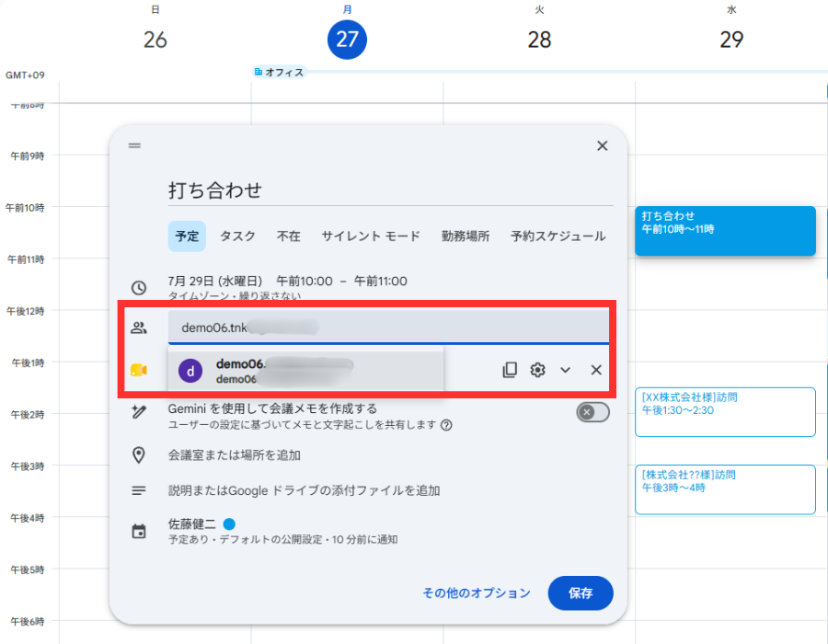Screen dimensions: 828x644
Task: Click the purple d avatar of the suggestion
Action: click(x=190, y=371)
